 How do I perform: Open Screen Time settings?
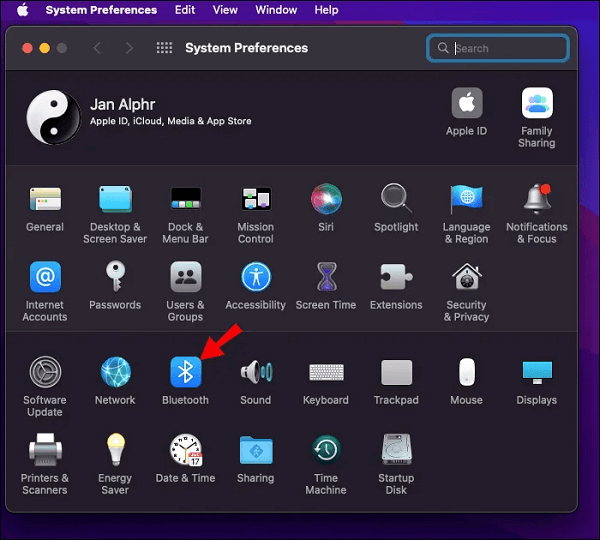(x=326, y=278)
